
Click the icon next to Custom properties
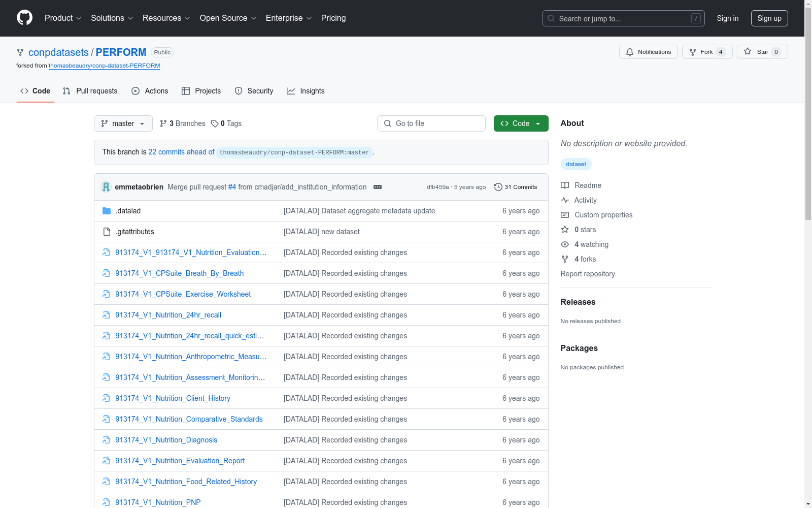click(x=565, y=215)
